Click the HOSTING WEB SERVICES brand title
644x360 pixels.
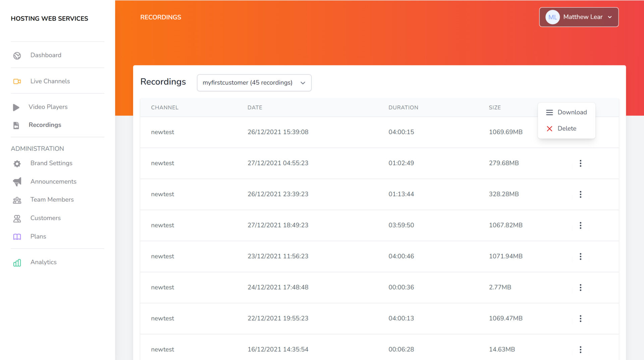tap(49, 18)
